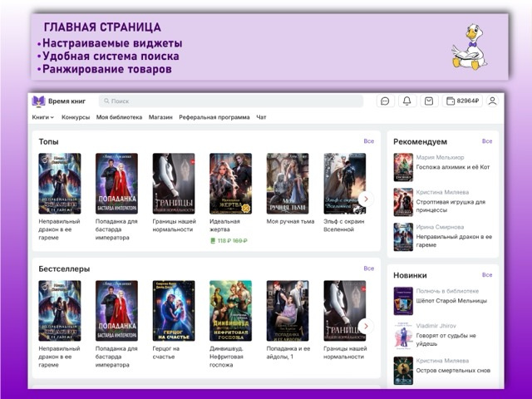Click author Кристина Миляева in Рекомендуем
Image resolution: width=532 pixels, height=399 pixels.
pyautogui.click(x=442, y=192)
